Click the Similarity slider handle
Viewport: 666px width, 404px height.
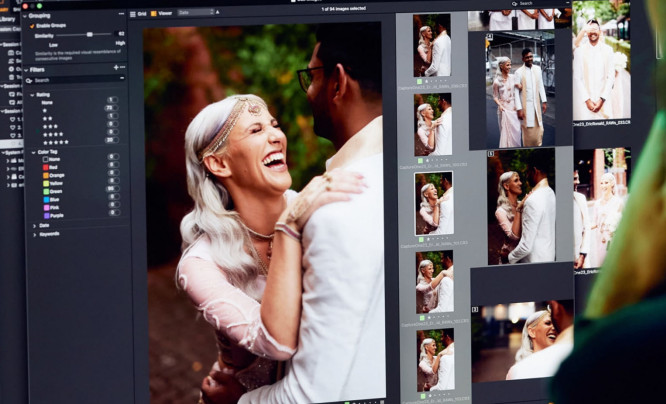point(90,34)
